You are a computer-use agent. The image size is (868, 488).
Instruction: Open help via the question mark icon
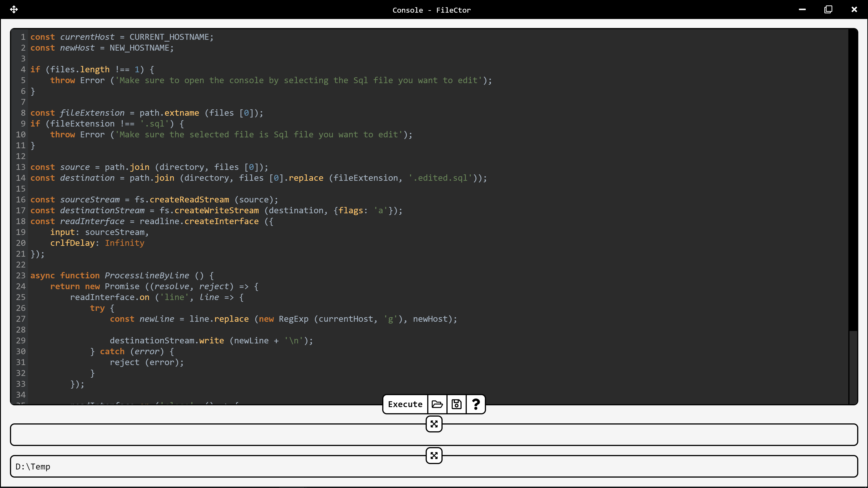[x=475, y=404]
